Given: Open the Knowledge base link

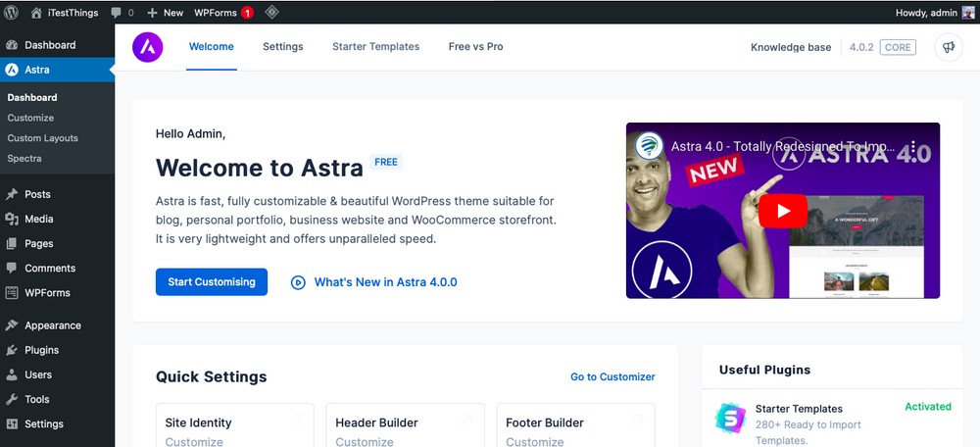Looking at the screenshot, I should (x=791, y=47).
